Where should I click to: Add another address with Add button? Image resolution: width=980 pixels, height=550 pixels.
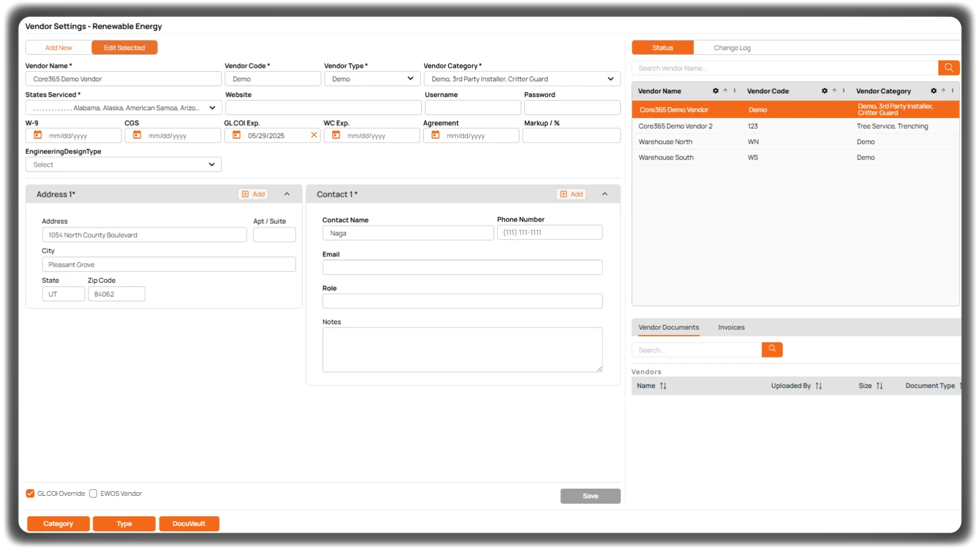tap(253, 194)
